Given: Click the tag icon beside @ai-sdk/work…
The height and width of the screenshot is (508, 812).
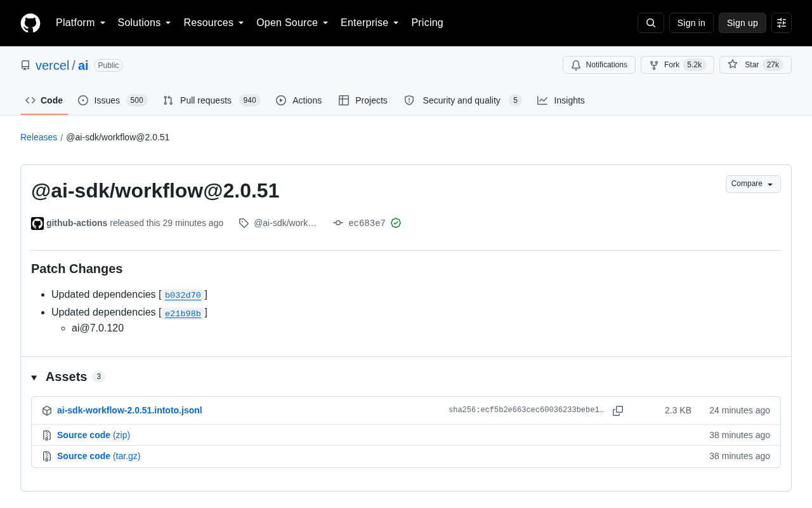Looking at the screenshot, I should click(244, 223).
